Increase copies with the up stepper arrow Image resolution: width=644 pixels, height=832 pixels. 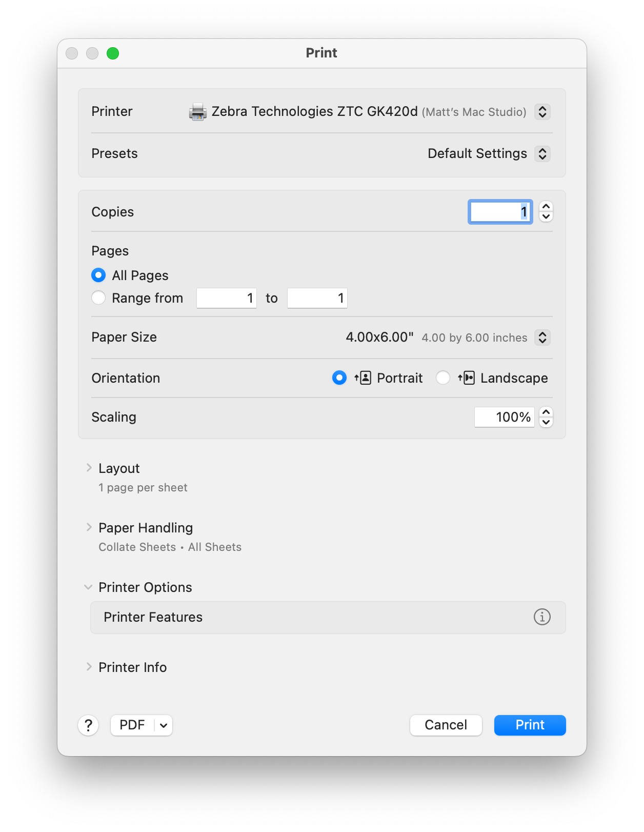coord(546,207)
